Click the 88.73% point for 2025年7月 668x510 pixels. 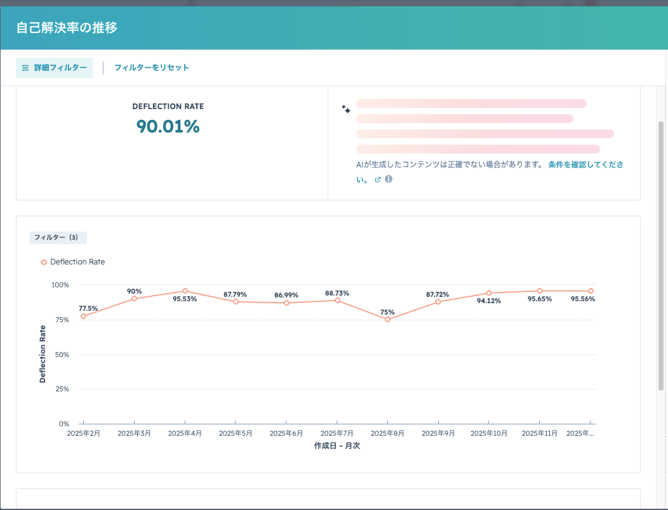(x=337, y=300)
